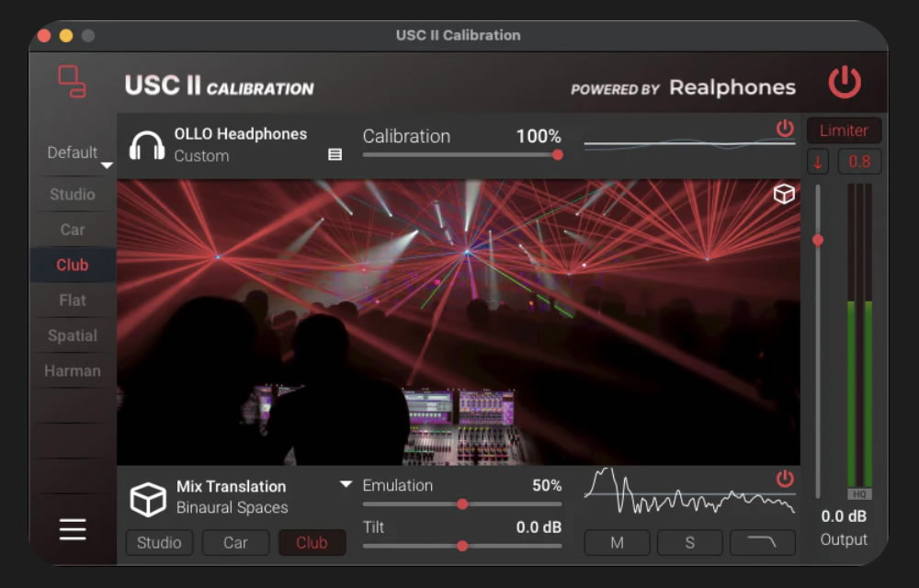Click the Calibration slider handle
919x588 pixels.
[558, 154]
